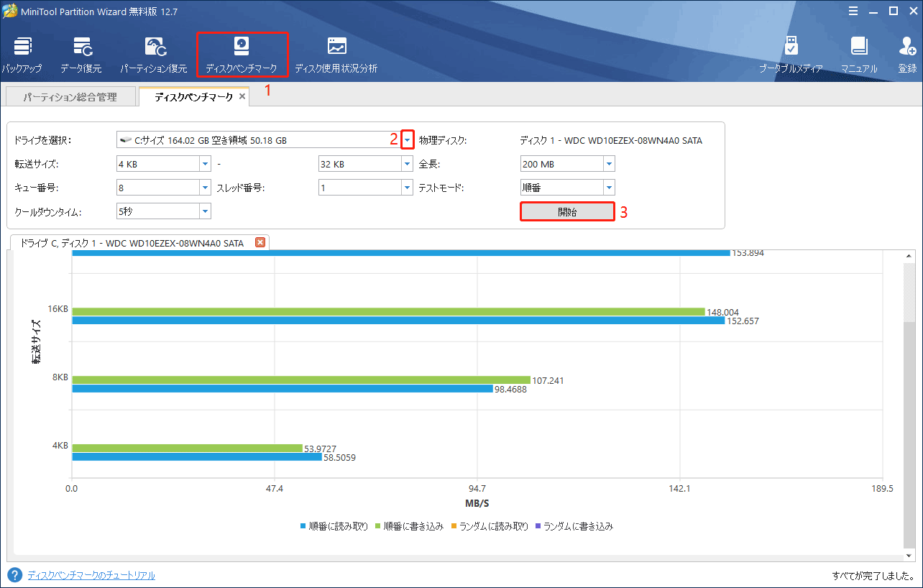Close the ドライブ C result tab
The width and height of the screenshot is (923, 588).
point(260,242)
